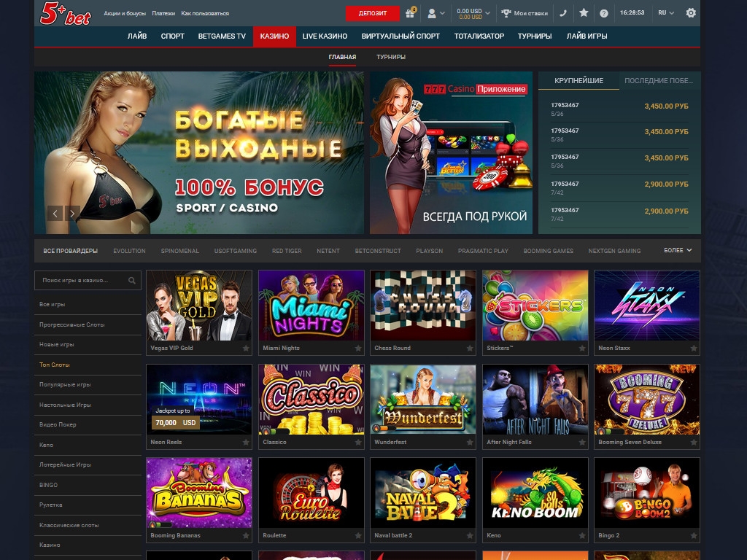
Task: Click the banner's previous slide arrow
Action: tap(55, 213)
